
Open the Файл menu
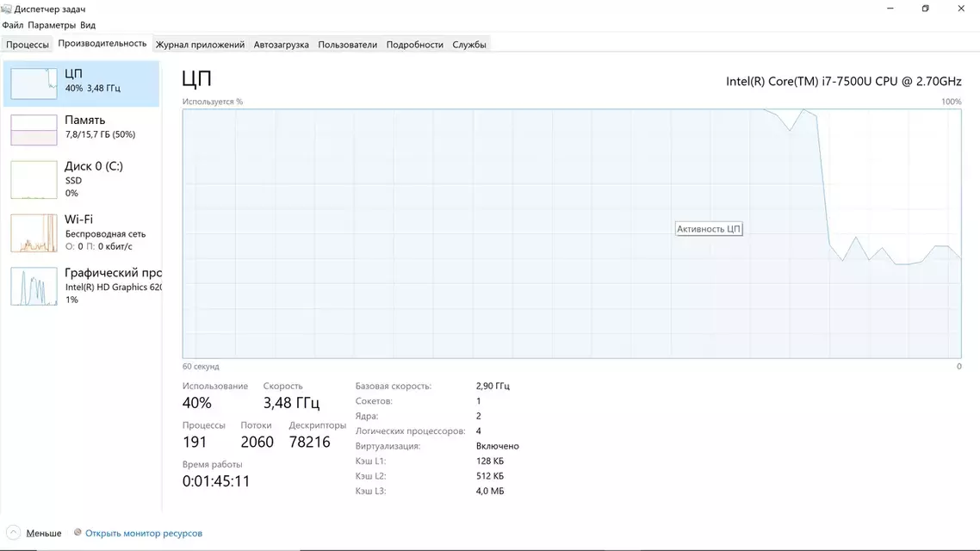13,25
